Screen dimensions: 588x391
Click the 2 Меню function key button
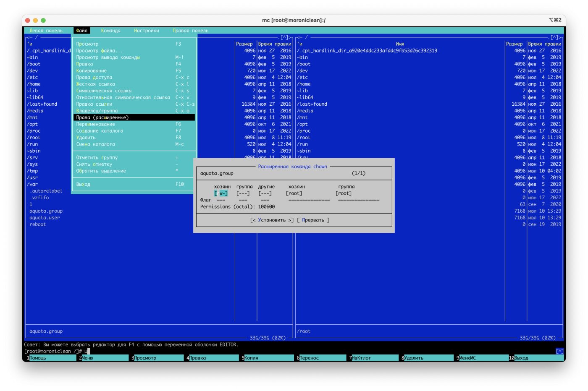click(103, 358)
